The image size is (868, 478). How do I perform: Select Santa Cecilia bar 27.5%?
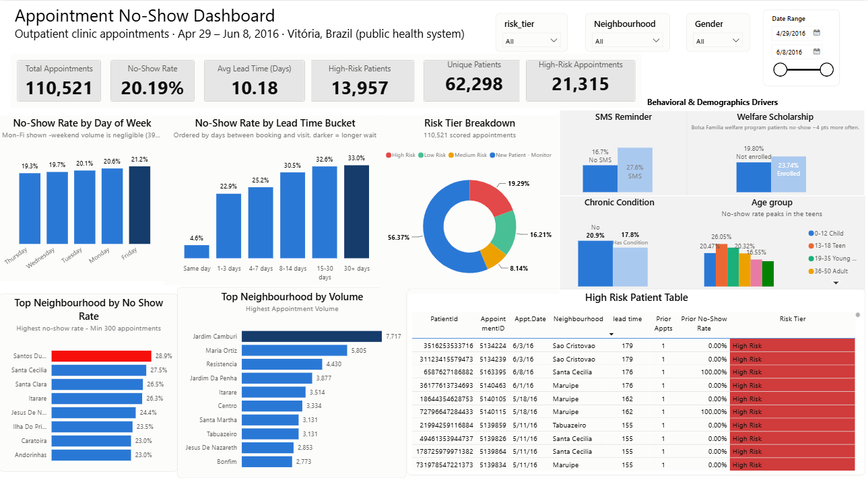coord(99,370)
